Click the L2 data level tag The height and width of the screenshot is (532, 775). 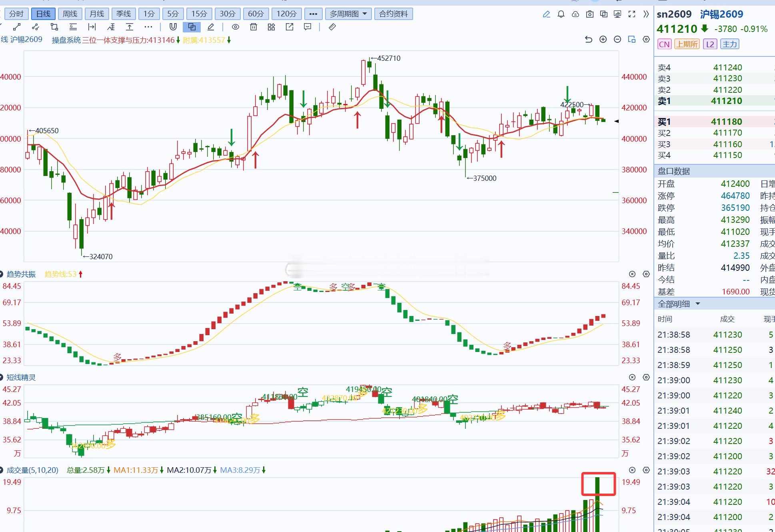pos(710,44)
